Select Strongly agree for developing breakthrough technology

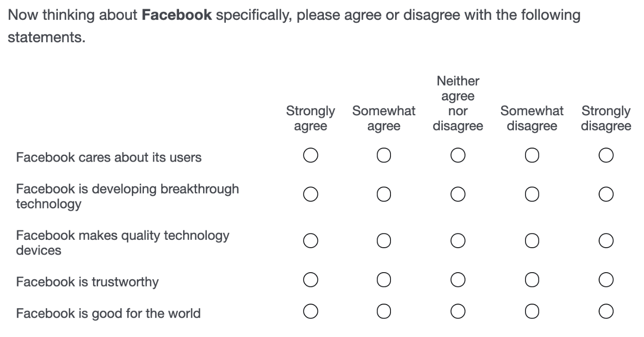pos(310,194)
